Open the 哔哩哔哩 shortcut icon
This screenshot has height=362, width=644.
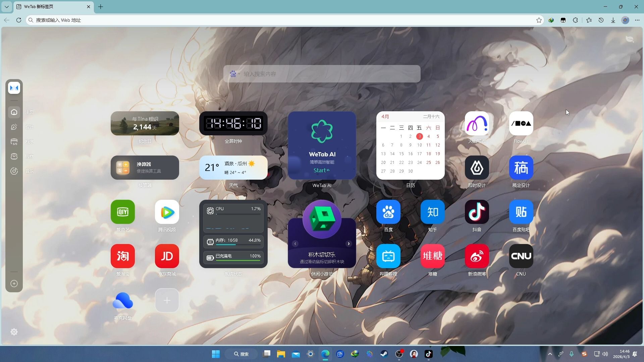coord(388,256)
